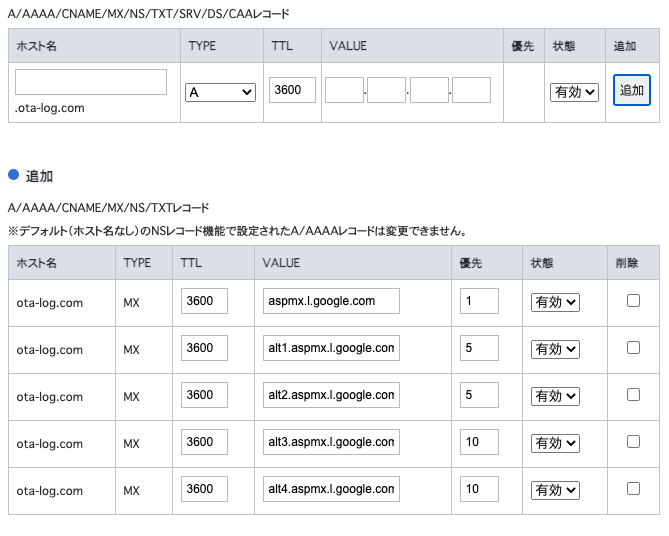Click TTL field of alt1.aspmx.l.google.com row
Viewport: 669px width, 536px height.
(204, 348)
